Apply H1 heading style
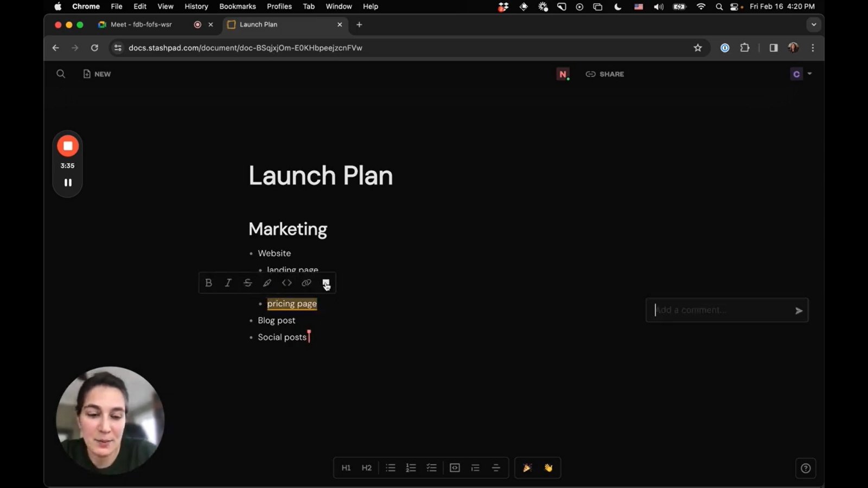 pos(346,468)
